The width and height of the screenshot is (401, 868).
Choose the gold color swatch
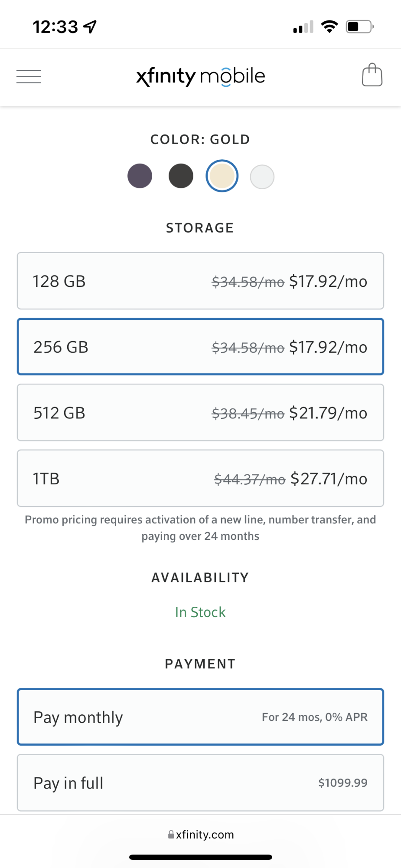[x=222, y=176]
